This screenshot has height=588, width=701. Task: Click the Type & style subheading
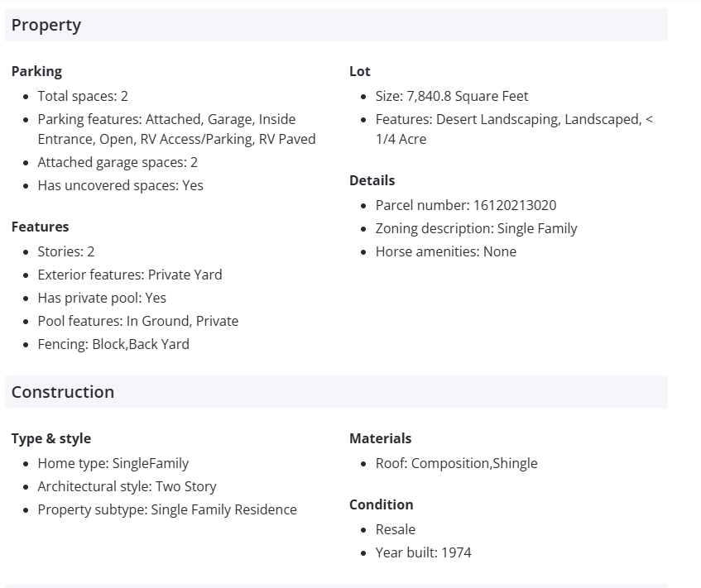click(x=51, y=438)
